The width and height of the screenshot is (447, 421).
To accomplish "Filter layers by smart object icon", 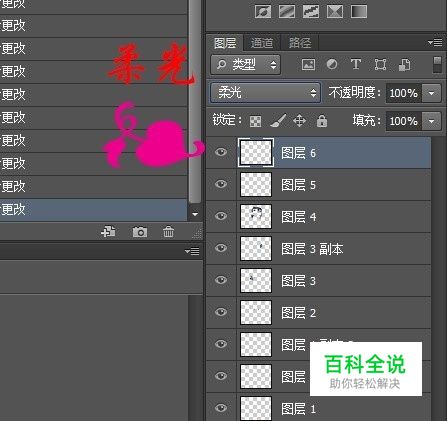I will pyautogui.click(x=404, y=64).
